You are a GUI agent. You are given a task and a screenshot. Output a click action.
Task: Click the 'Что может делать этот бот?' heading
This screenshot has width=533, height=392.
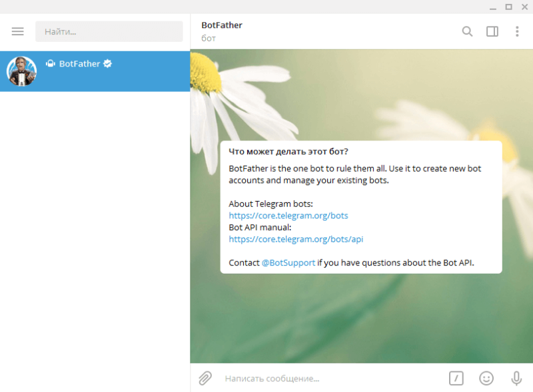point(288,152)
